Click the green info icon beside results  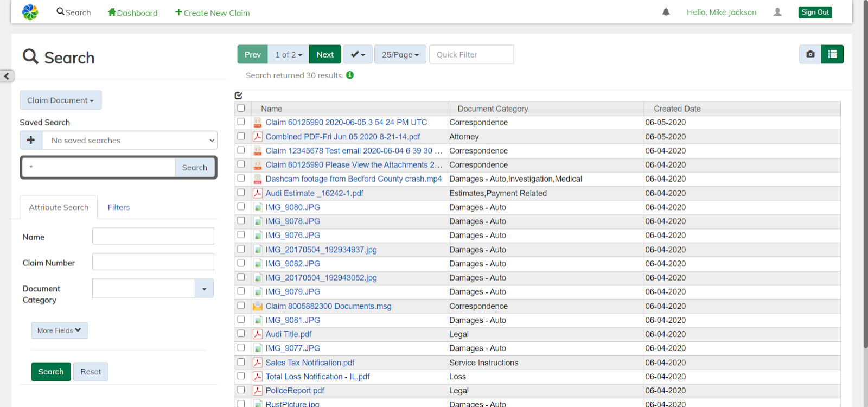coord(350,75)
